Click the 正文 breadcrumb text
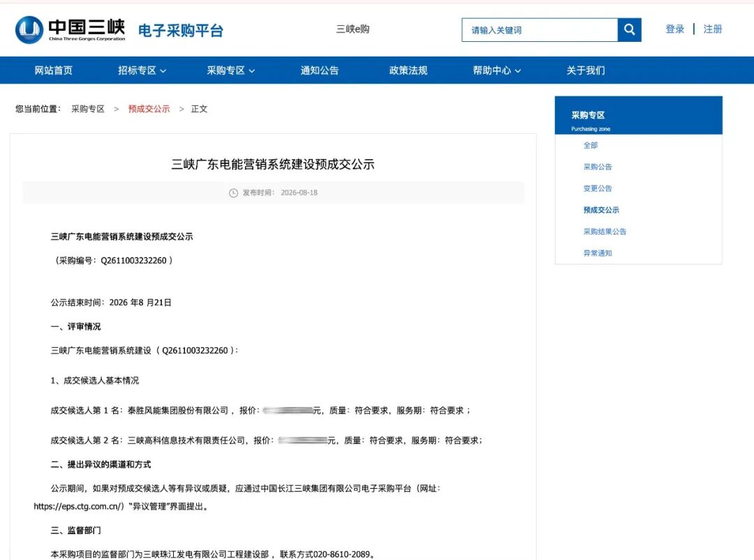Image resolution: width=754 pixels, height=560 pixels. click(199, 109)
